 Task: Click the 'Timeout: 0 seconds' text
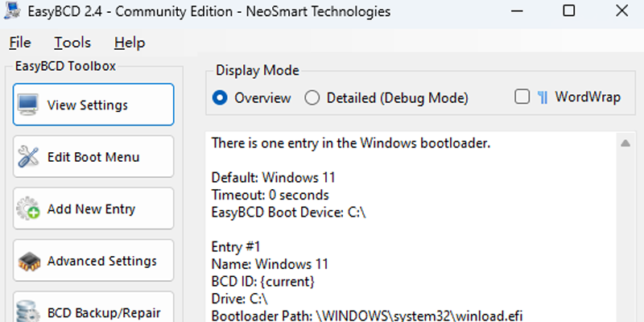[x=270, y=195]
